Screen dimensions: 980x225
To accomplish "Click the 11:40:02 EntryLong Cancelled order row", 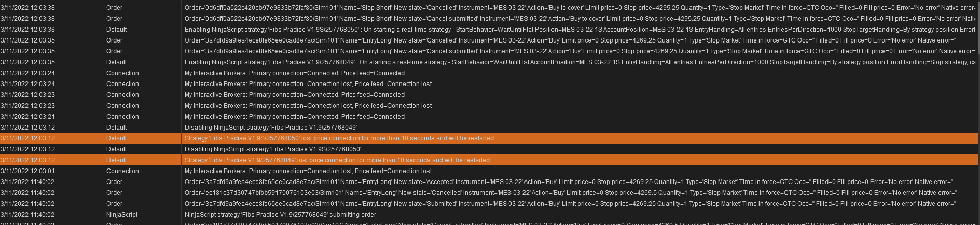I will click(363, 193).
